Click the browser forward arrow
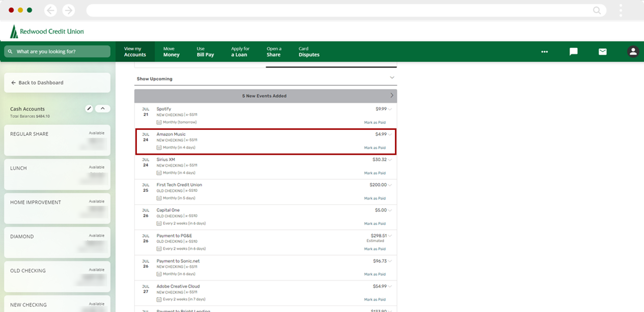The image size is (644, 312). pos(68,10)
